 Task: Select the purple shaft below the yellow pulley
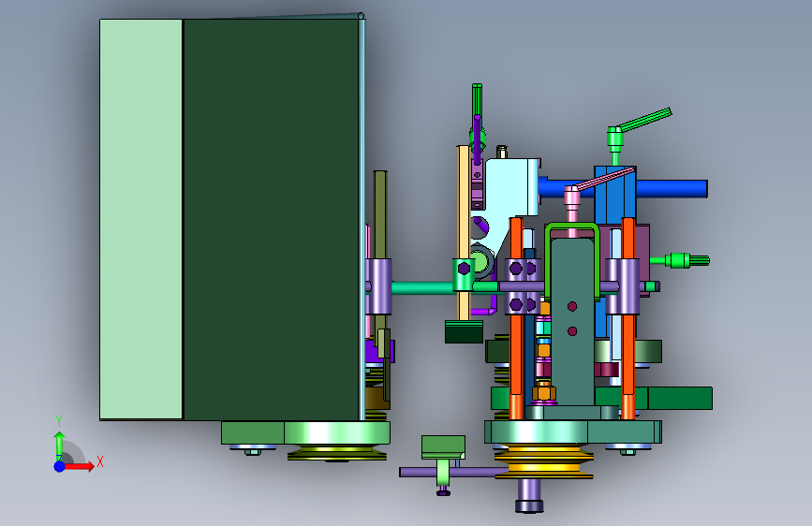529,495
